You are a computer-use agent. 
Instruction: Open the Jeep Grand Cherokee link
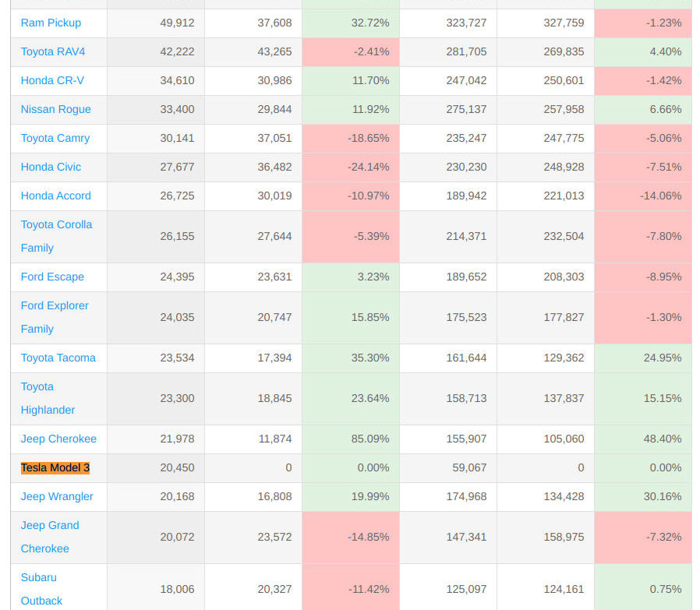(x=50, y=537)
